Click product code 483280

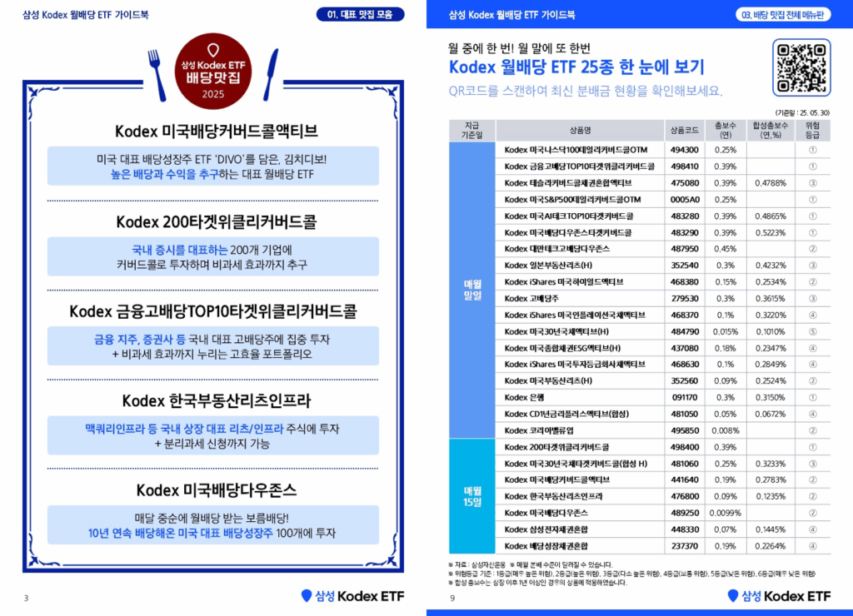point(685,216)
